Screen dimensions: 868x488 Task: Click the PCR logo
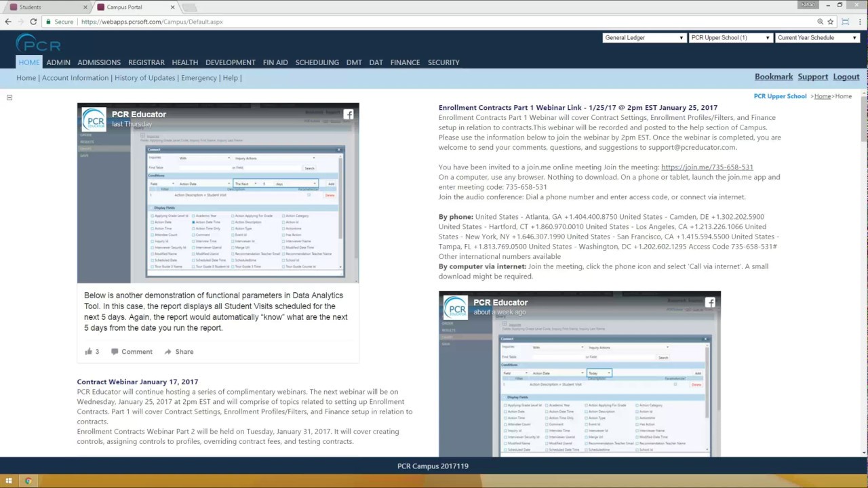pyautogui.click(x=38, y=43)
